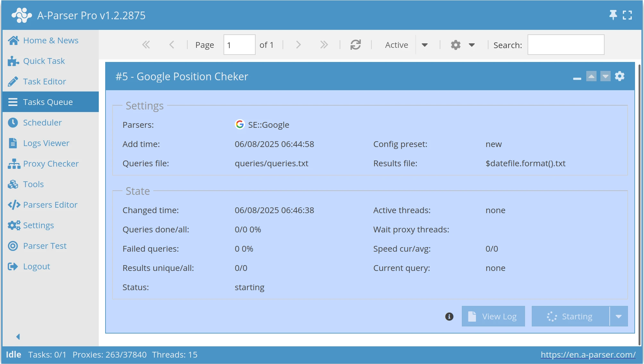Go to Proxy Checker section
Image resolution: width=644 pixels, height=364 pixels.
(x=51, y=164)
